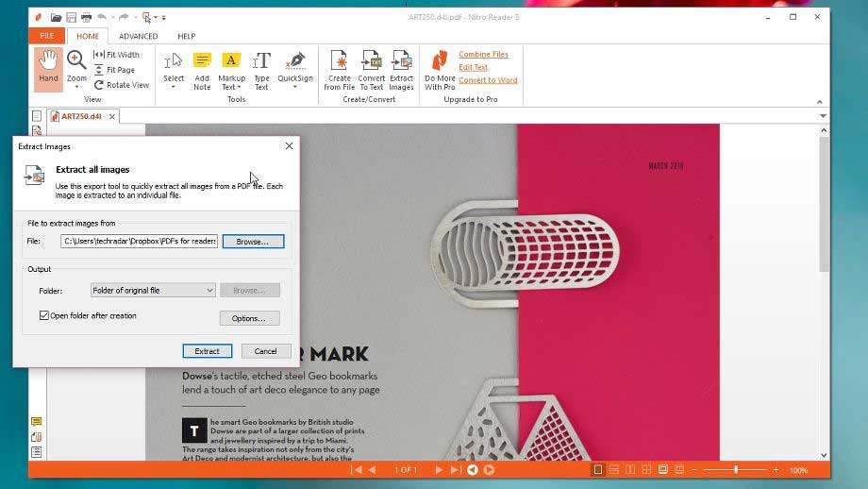Click the zoom in plus button
Image resolution: width=868 pixels, height=489 pixels.
(776, 469)
